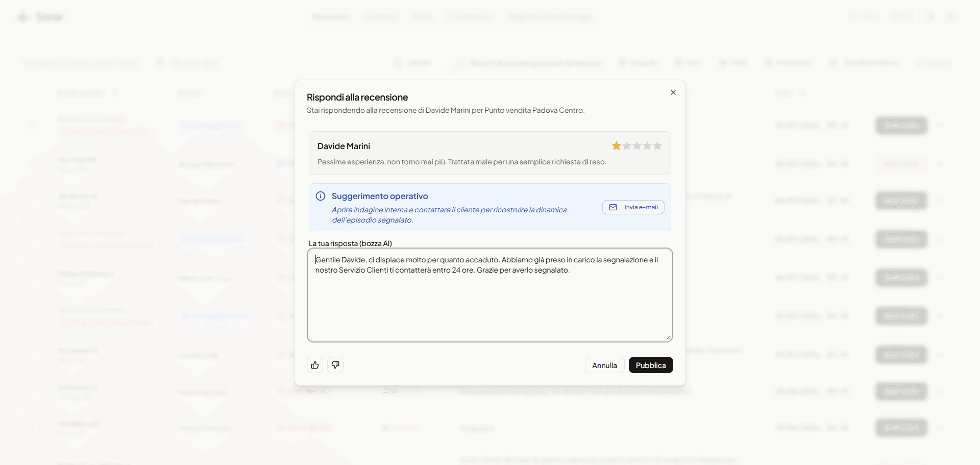
Task: Click the La tua risposta label
Action: (350, 243)
